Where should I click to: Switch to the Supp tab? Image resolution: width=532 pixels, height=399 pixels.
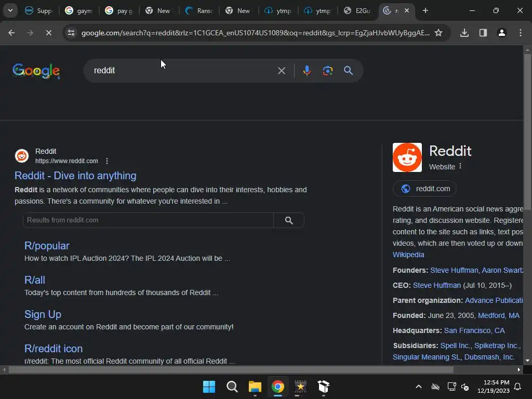point(38,10)
